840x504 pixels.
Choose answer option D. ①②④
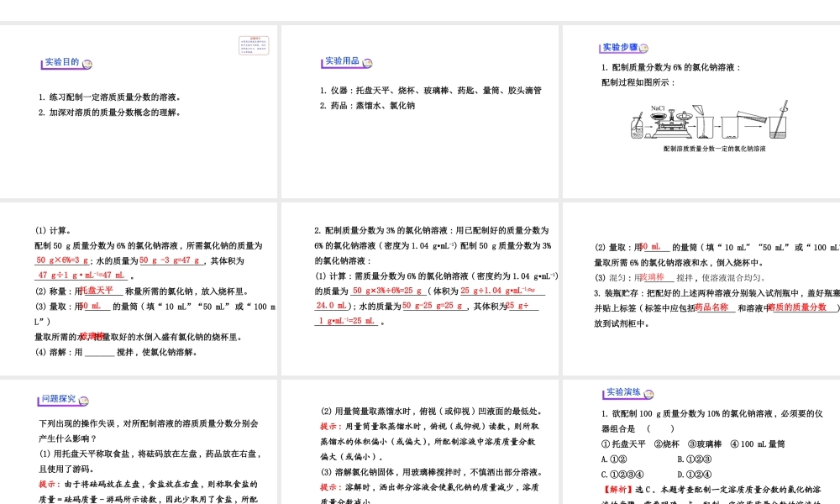point(695,475)
